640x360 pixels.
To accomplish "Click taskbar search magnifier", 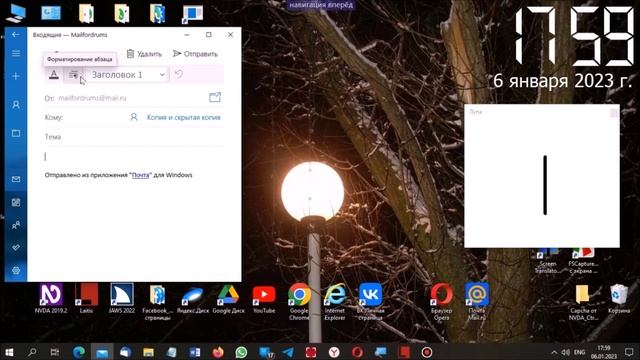I will pos(32,352).
